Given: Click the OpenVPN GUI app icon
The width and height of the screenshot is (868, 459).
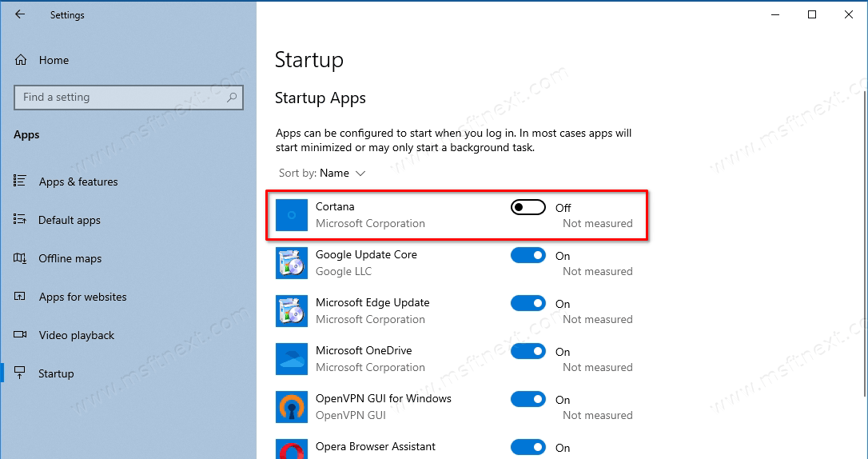Looking at the screenshot, I should coord(292,407).
